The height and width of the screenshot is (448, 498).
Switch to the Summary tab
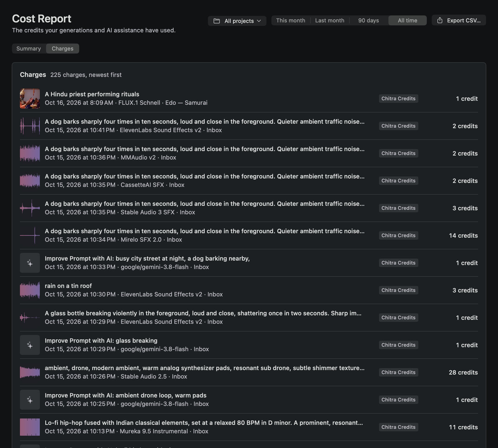tap(29, 49)
